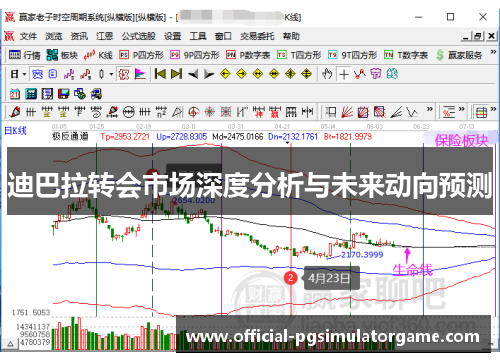Click the small triangle icon at bottom left
Image resolution: width=500 pixels, height=362 pixels.
[x=10, y=344]
